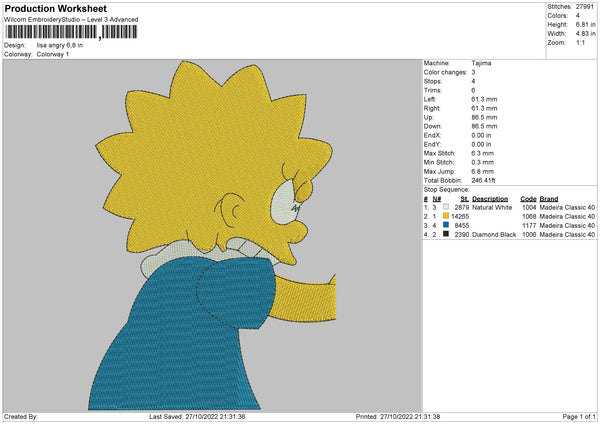Select the 'Right:' value 61.3 mm
The image size is (600, 424).
pos(484,108)
